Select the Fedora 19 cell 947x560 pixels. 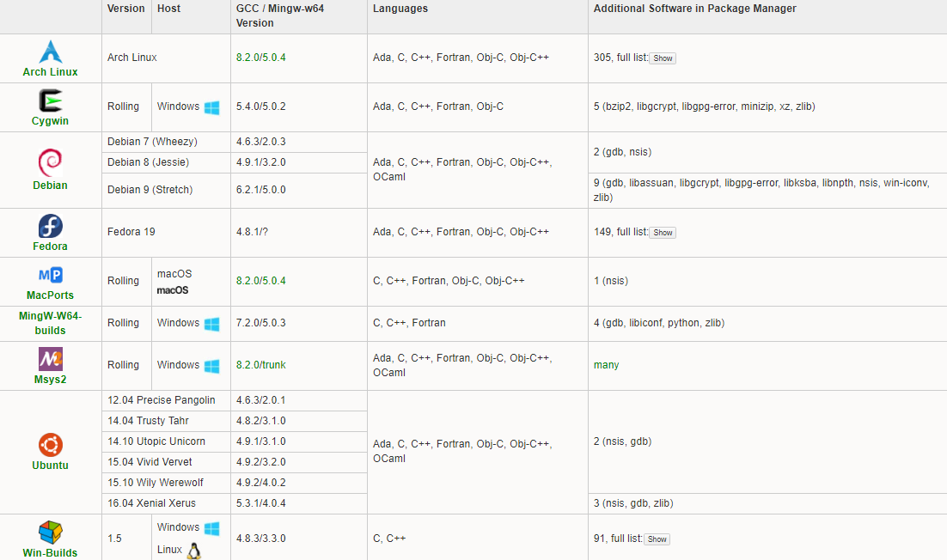pos(166,232)
